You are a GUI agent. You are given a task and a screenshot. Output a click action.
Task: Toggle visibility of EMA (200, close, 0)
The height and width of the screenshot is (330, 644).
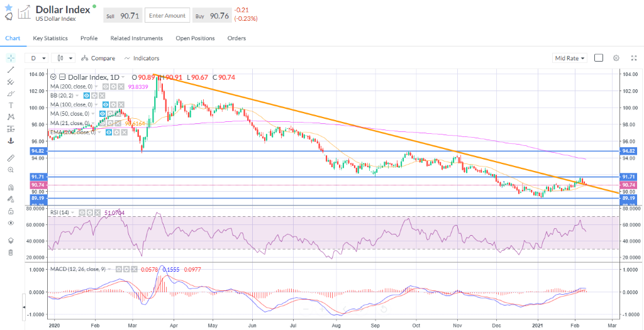coord(109,132)
